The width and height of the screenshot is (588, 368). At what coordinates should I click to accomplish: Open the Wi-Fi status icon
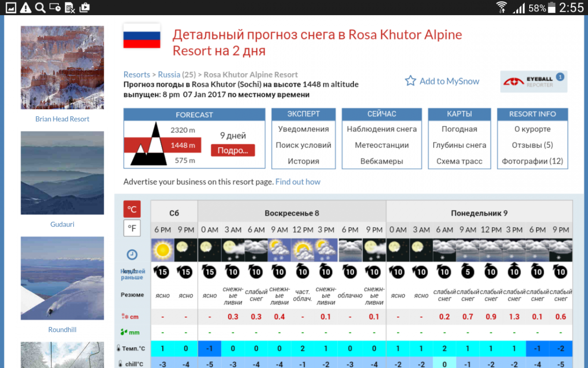[501, 7]
